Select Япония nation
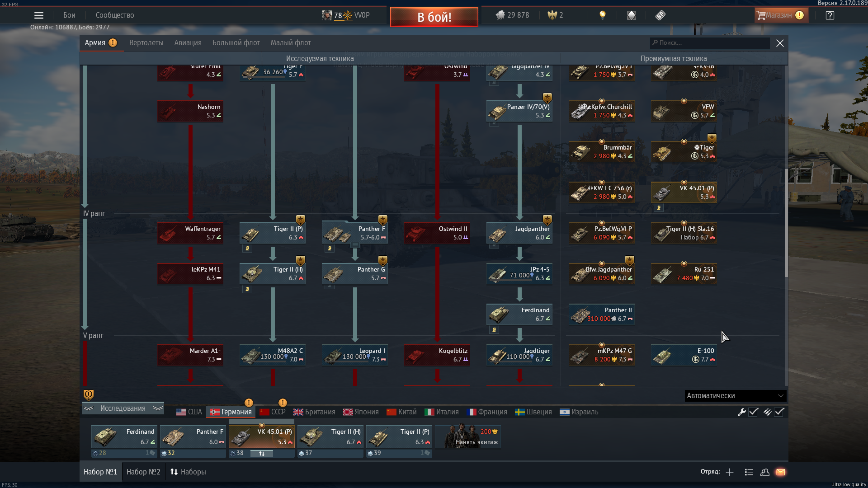The height and width of the screenshot is (488, 868). [361, 412]
